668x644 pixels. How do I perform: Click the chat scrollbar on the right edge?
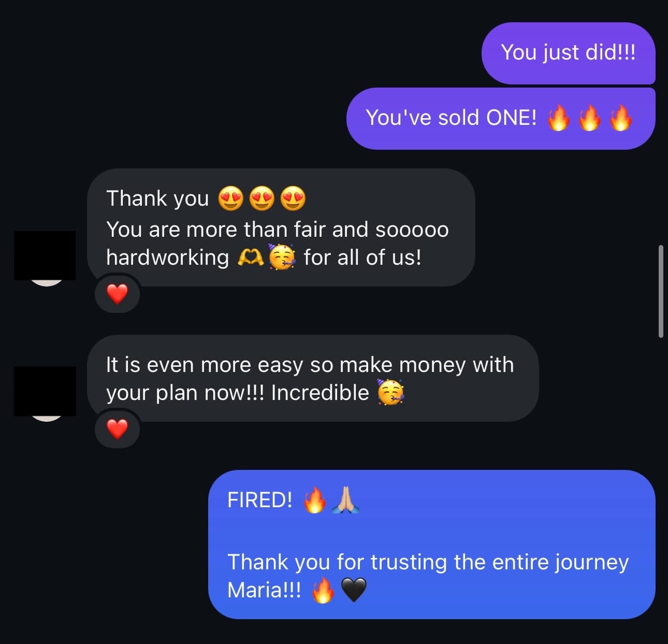pos(661,292)
